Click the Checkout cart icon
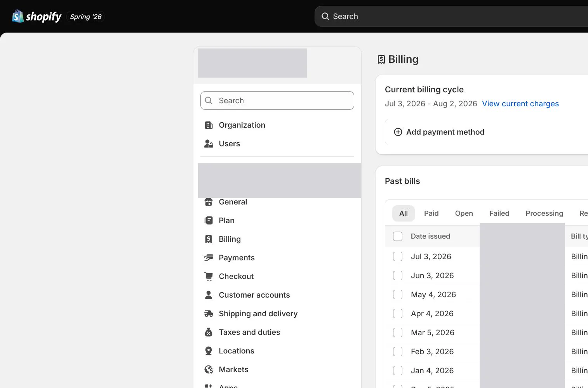 pyautogui.click(x=209, y=276)
